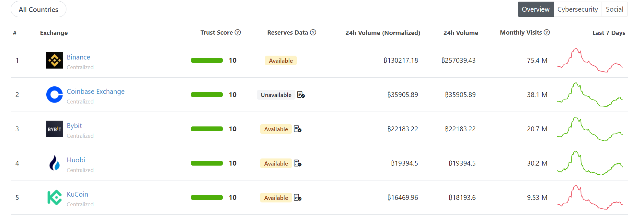Sort by Monthly Visits column header
644x217 pixels.
(x=521, y=32)
